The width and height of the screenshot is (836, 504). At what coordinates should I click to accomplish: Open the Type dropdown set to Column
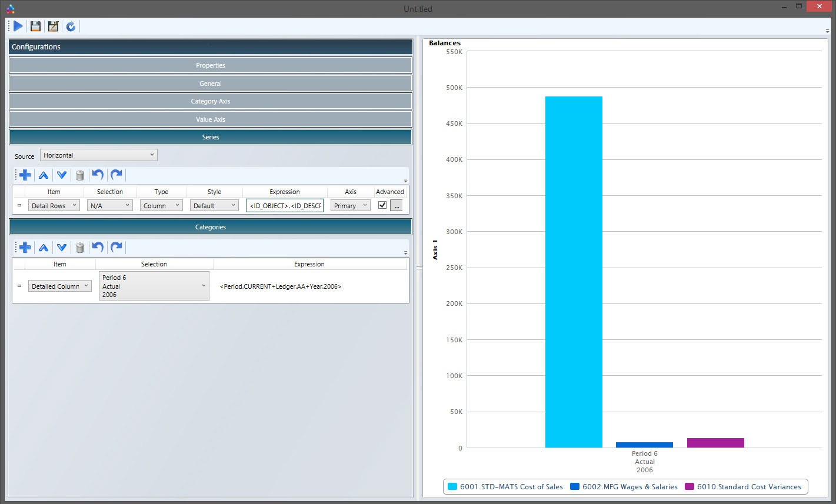click(x=161, y=206)
